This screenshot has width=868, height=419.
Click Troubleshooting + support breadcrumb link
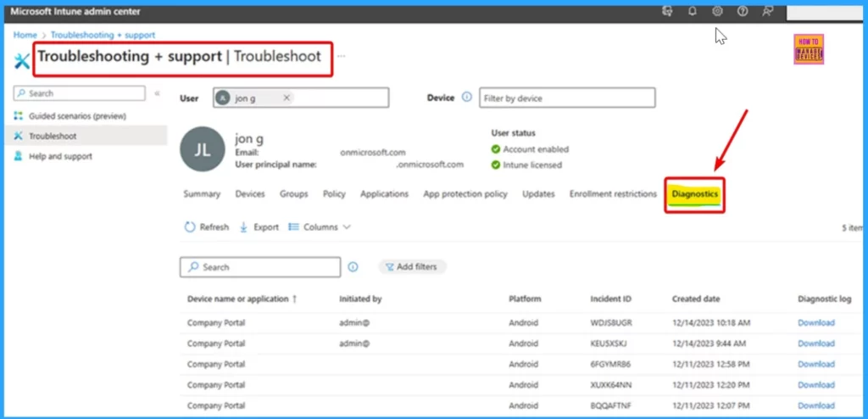click(x=103, y=35)
